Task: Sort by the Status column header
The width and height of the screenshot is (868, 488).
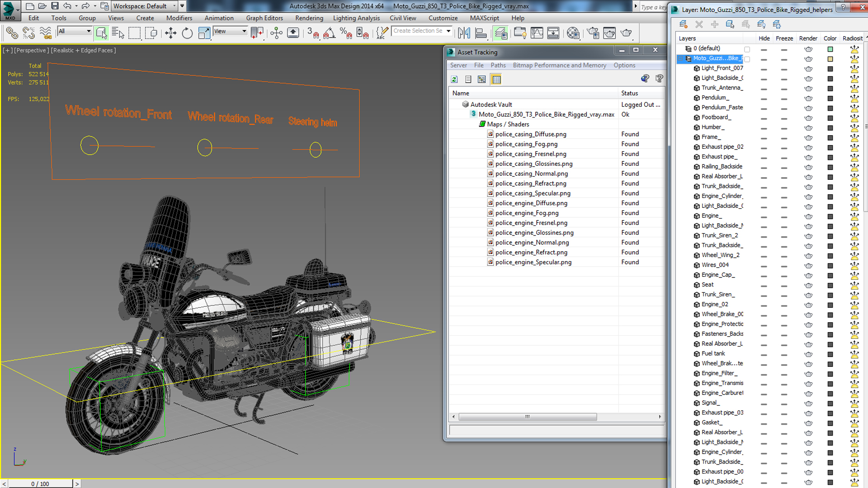Action: (641, 93)
